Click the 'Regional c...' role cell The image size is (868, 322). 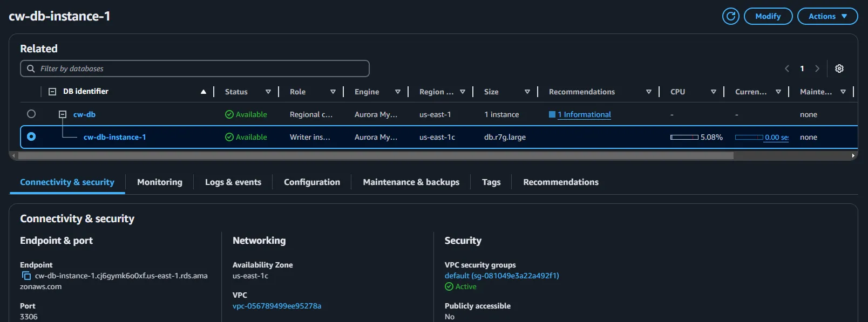(x=311, y=114)
